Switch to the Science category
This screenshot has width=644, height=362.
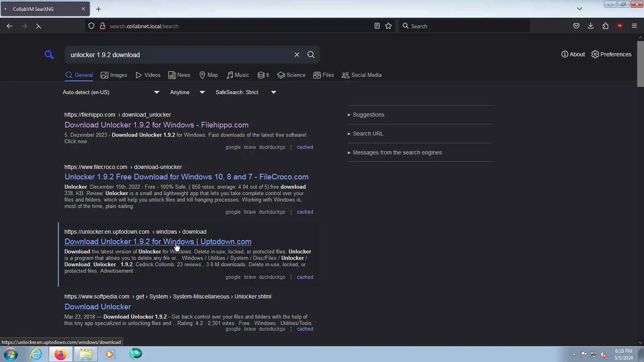(291, 75)
